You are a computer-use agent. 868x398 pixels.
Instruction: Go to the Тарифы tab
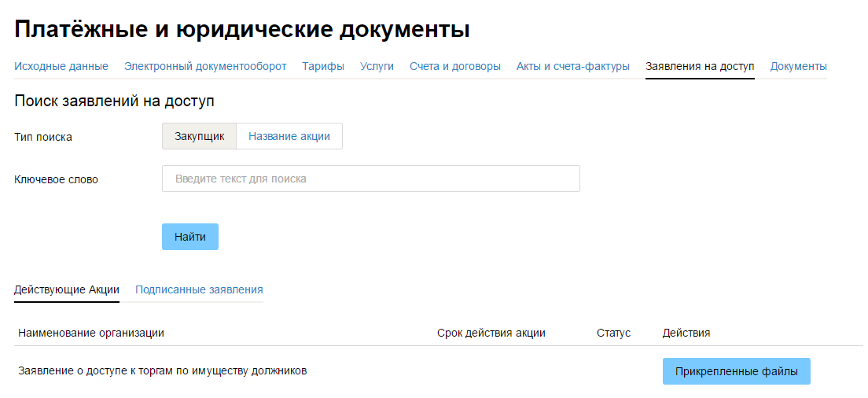pos(323,67)
